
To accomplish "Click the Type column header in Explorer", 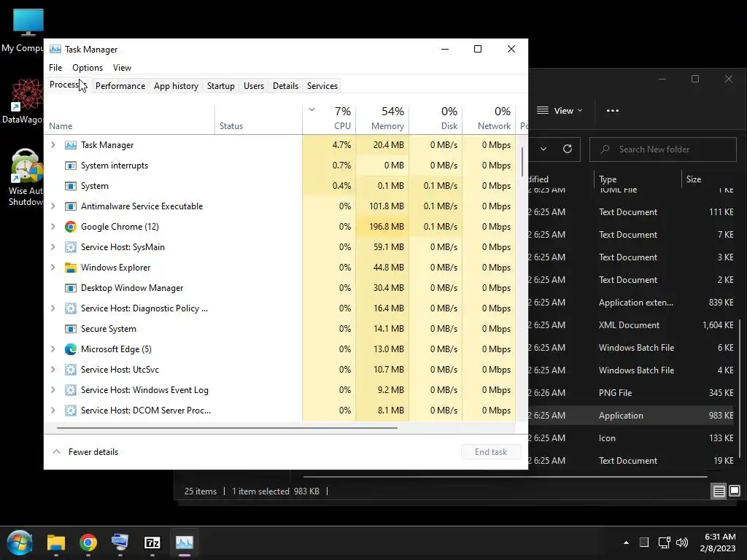I will pyautogui.click(x=638, y=179).
